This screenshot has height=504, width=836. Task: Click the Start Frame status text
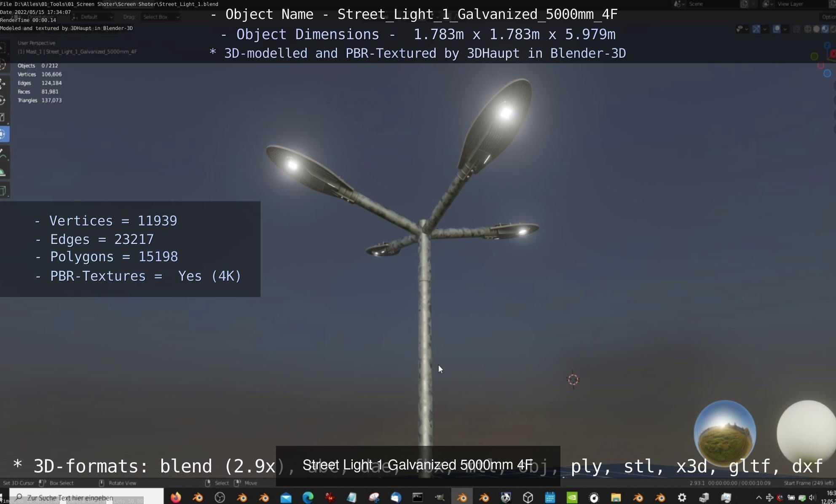[808, 483]
